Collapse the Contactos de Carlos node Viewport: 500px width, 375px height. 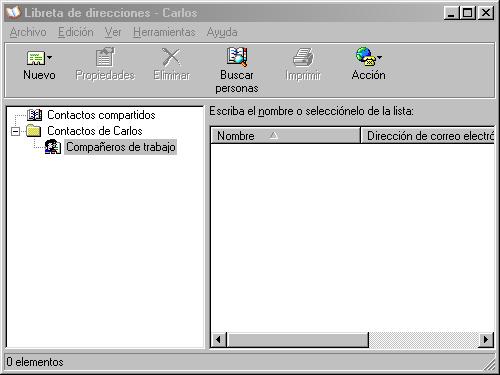coord(15,131)
